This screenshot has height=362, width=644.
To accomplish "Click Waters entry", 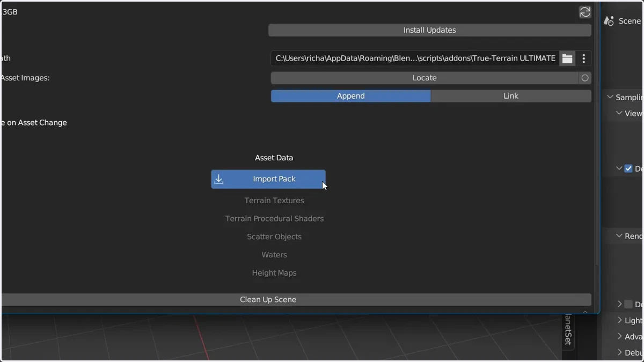I will point(274,255).
